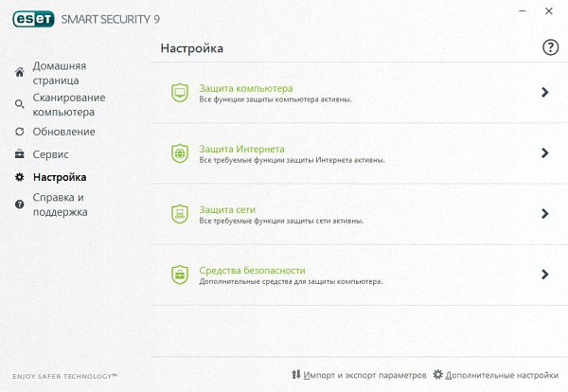Expand the Защита Интернета section arrow
568x392 pixels.
tap(544, 152)
